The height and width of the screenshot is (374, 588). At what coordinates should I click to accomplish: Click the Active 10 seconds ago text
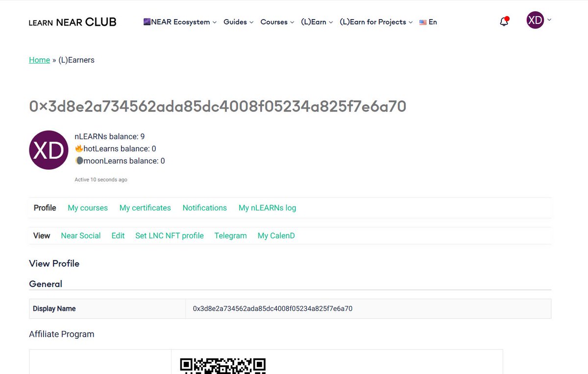(x=101, y=180)
